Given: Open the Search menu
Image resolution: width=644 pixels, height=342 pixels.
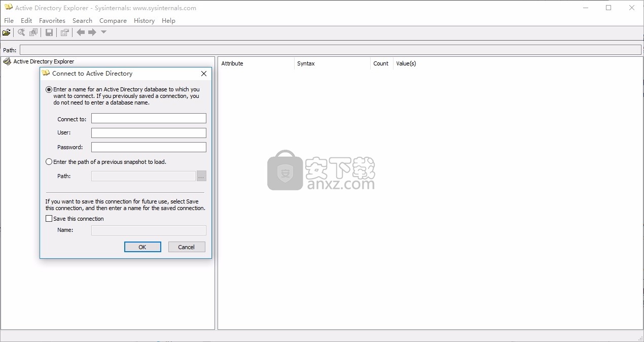Looking at the screenshot, I should 82,21.
